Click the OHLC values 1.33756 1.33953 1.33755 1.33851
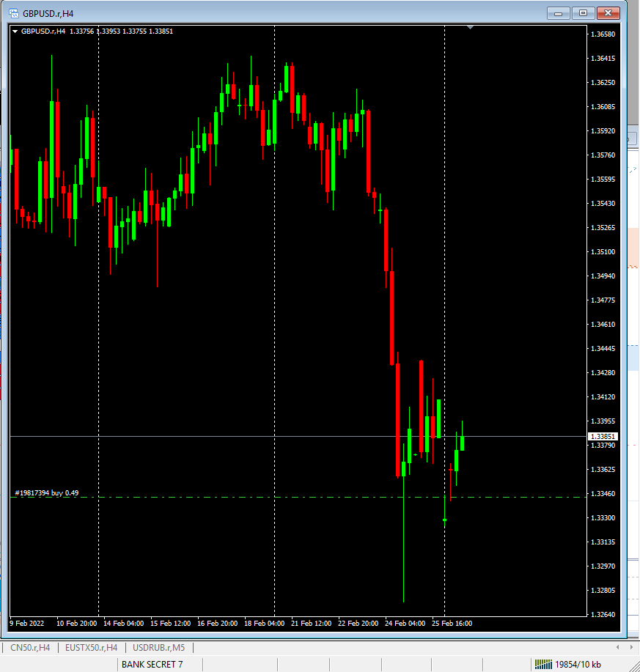The width and height of the screenshot is (640, 672). pyautogui.click(x=121, y=32)
